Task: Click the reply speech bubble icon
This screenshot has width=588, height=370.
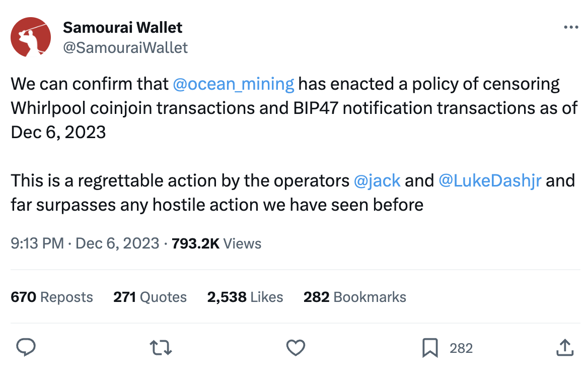Action: point(26,347)
